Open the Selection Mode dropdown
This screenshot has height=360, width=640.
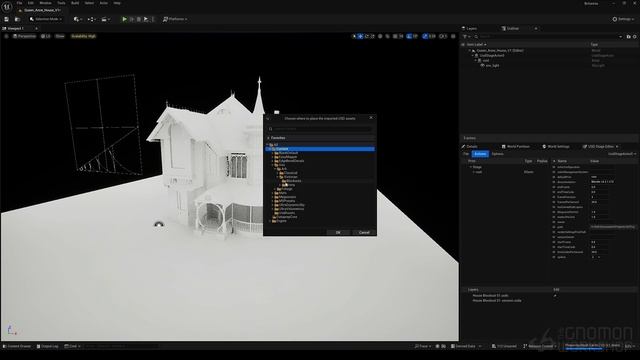[x=45, y=19]
